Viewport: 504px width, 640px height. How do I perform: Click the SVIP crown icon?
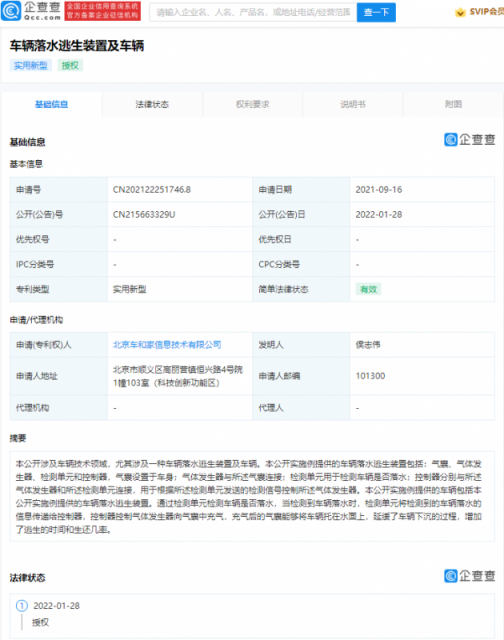460,12
